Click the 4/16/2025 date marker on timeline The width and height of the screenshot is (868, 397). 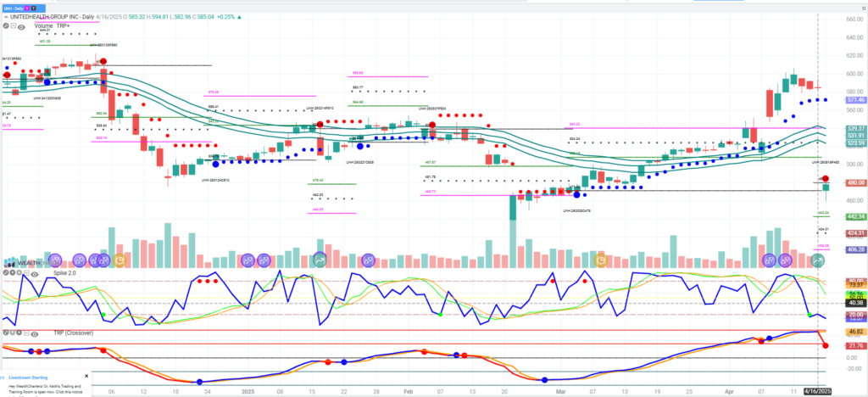817,392
